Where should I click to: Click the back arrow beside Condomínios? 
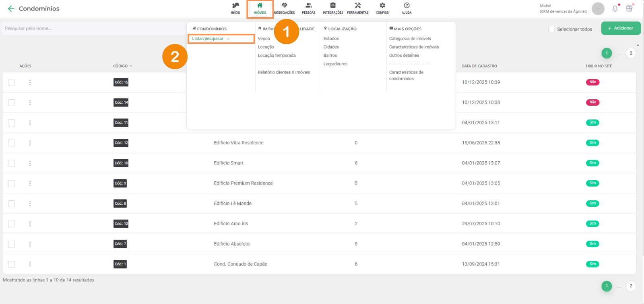(11, 8)
